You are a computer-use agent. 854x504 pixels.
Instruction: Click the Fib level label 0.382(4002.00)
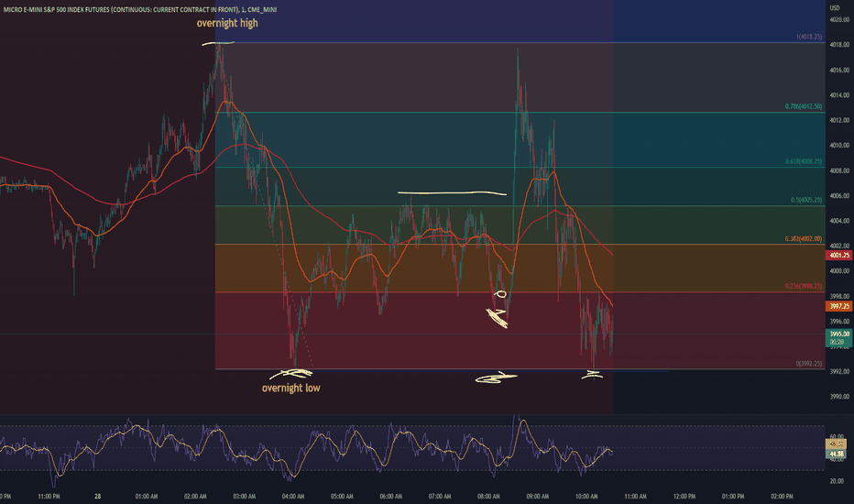(x=804, y=238)
